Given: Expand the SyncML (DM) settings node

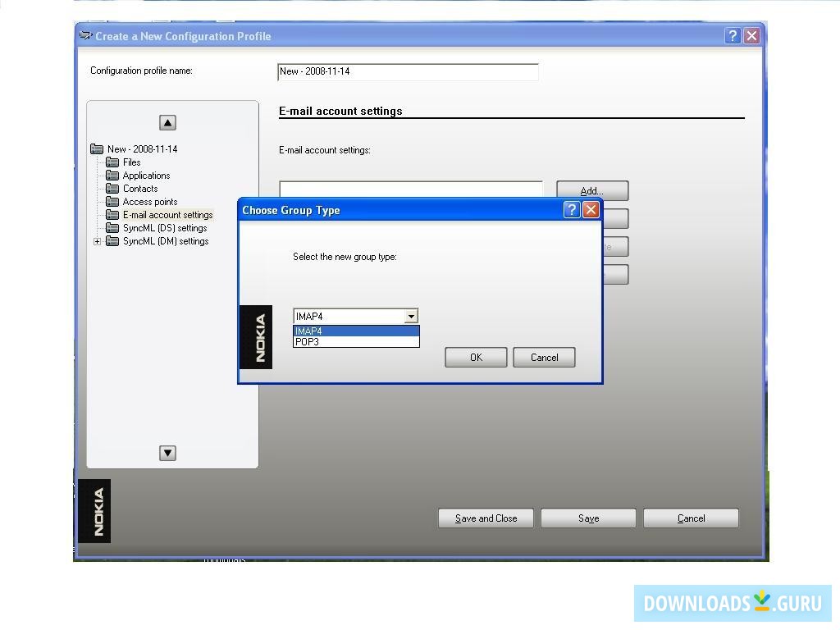Looking at the screenshot, I should 98,240.
